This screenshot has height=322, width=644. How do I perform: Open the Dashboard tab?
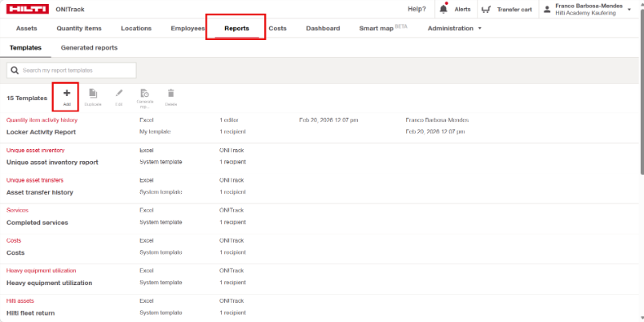(x=323, y=28)
